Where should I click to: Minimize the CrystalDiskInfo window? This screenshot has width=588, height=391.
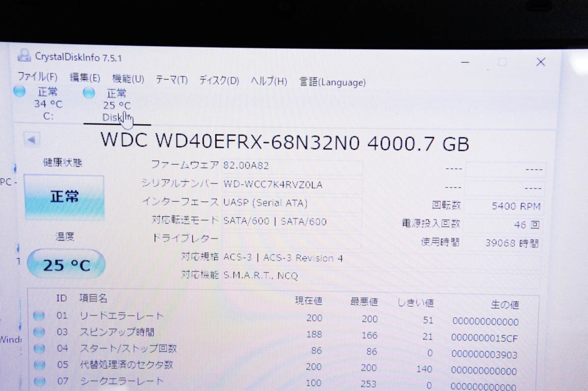(465, 62)
